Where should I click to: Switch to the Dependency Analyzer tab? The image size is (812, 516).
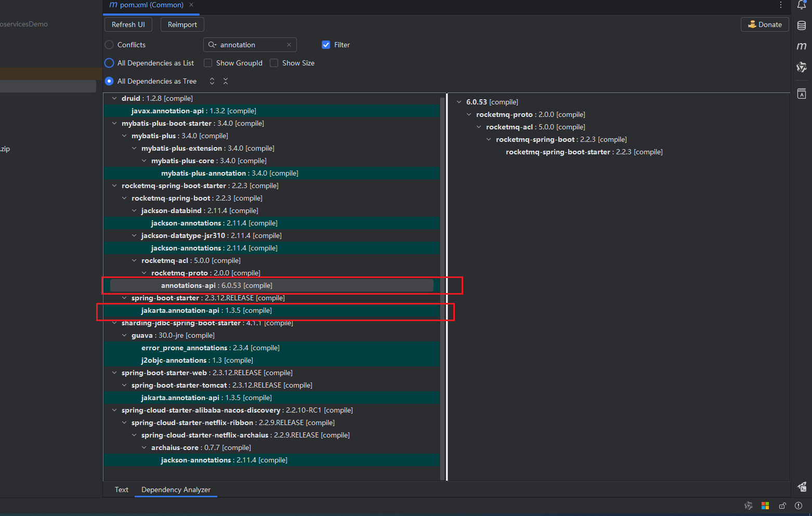click(176, 489)
